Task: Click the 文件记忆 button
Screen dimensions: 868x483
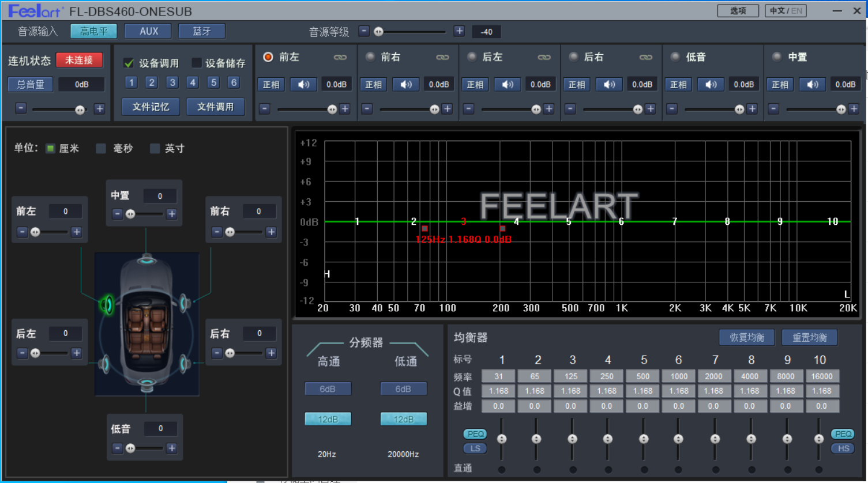Action: (151, 107)
